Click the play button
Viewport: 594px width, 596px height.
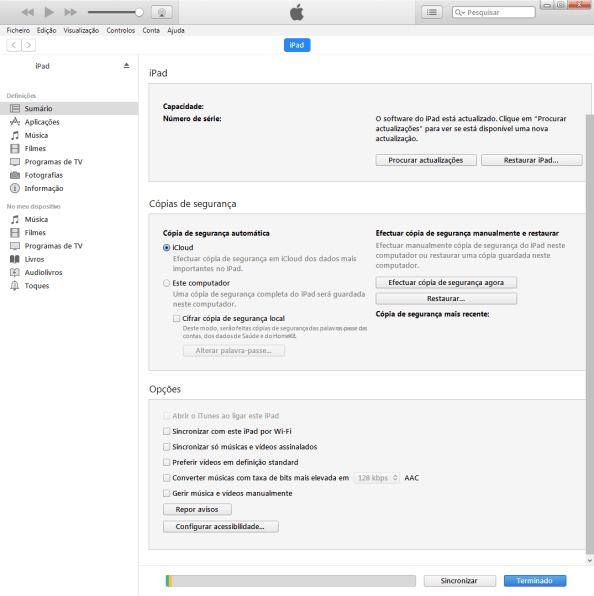pyautogui.click(x=49, y=12)
